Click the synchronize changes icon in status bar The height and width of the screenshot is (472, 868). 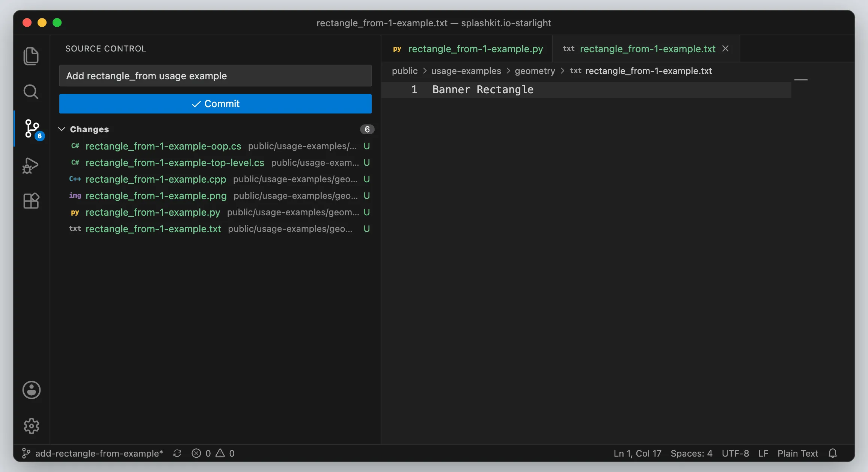[177, 453]
